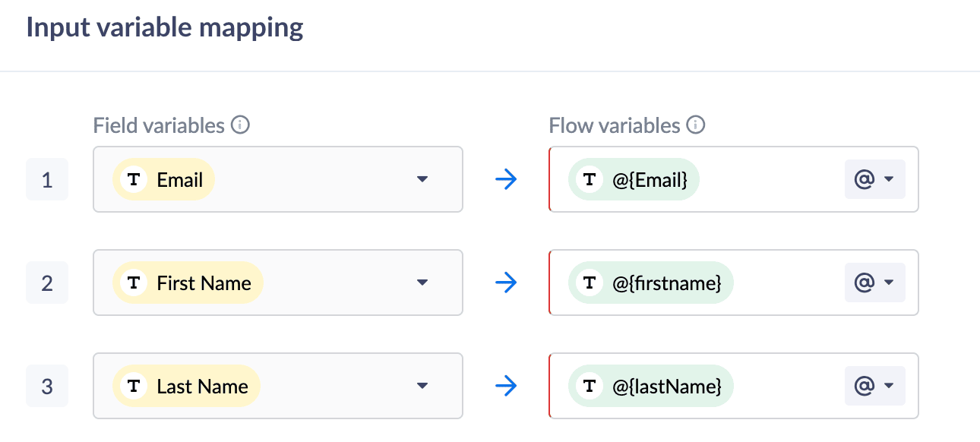980x442 pixels.
Task: Expand the First Name field variable dropdown
Action: pyautogui.click(x=423, y=283)
